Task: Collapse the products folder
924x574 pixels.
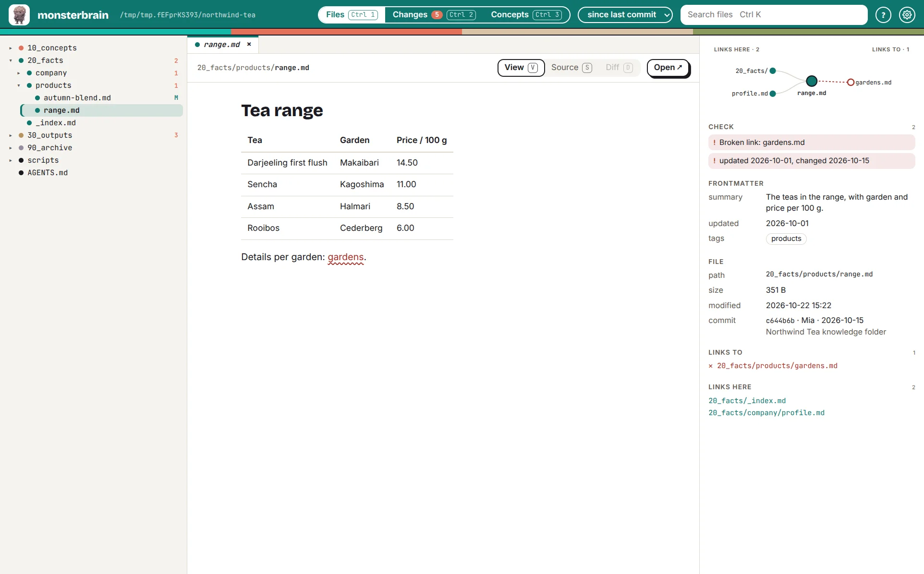Action: (x=19, y=85)
